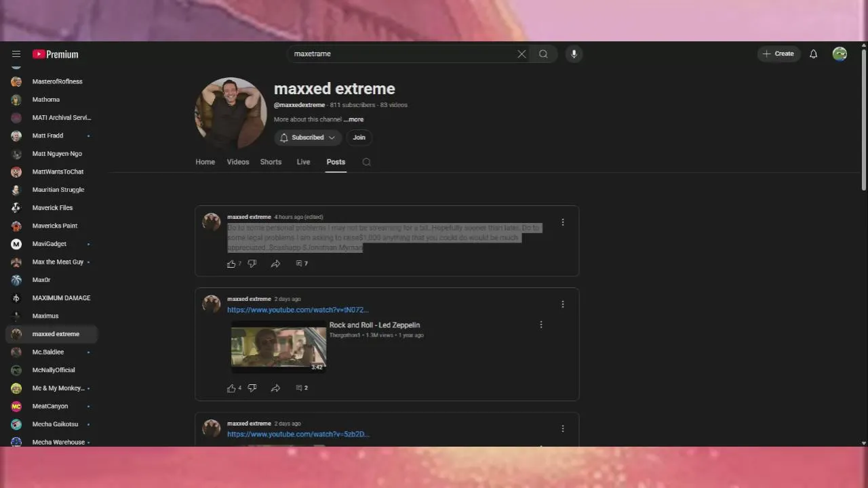This screenshot has width=868, height=488.
Task: Open Mavericks Paint channel in sidebar
Action: point(52,226)
